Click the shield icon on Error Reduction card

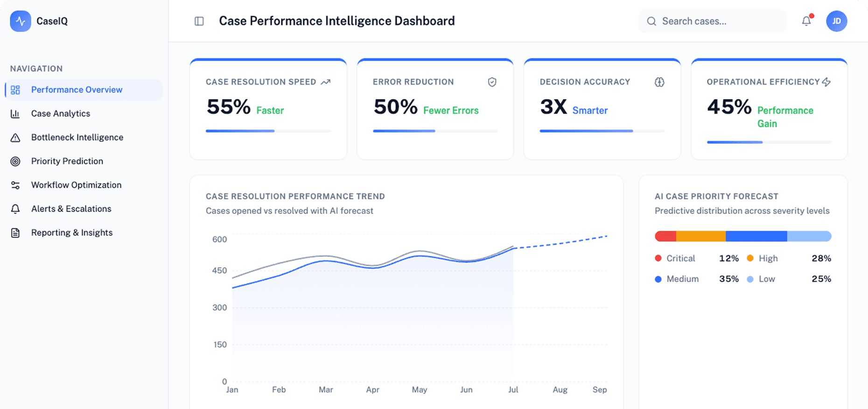click(x=492, y=82)
